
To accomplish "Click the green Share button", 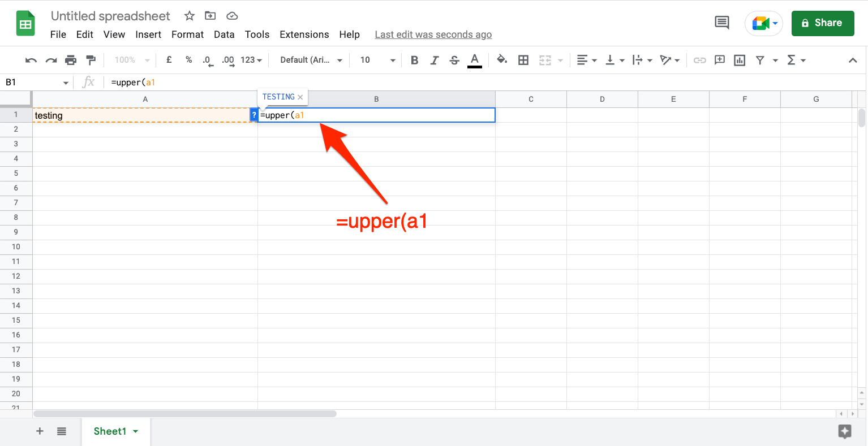I will click(x=823, y=23).
